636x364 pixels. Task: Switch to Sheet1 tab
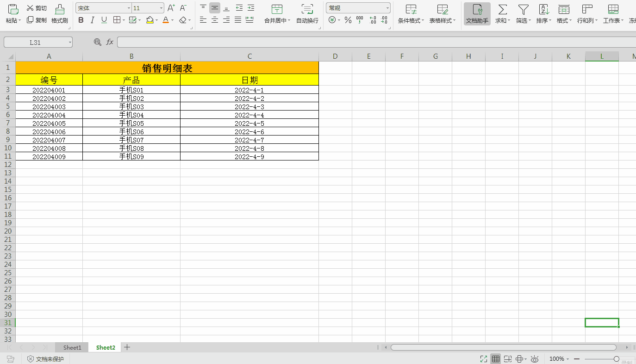[x=72, y=347]
